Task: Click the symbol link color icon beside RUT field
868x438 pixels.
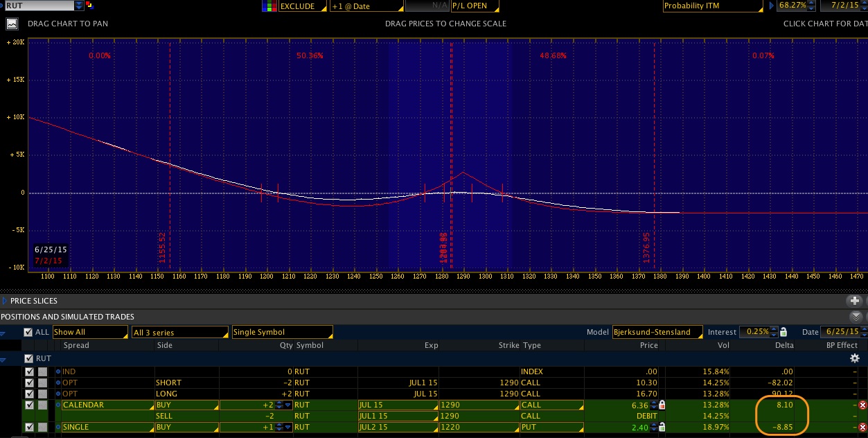Action: 89,6
